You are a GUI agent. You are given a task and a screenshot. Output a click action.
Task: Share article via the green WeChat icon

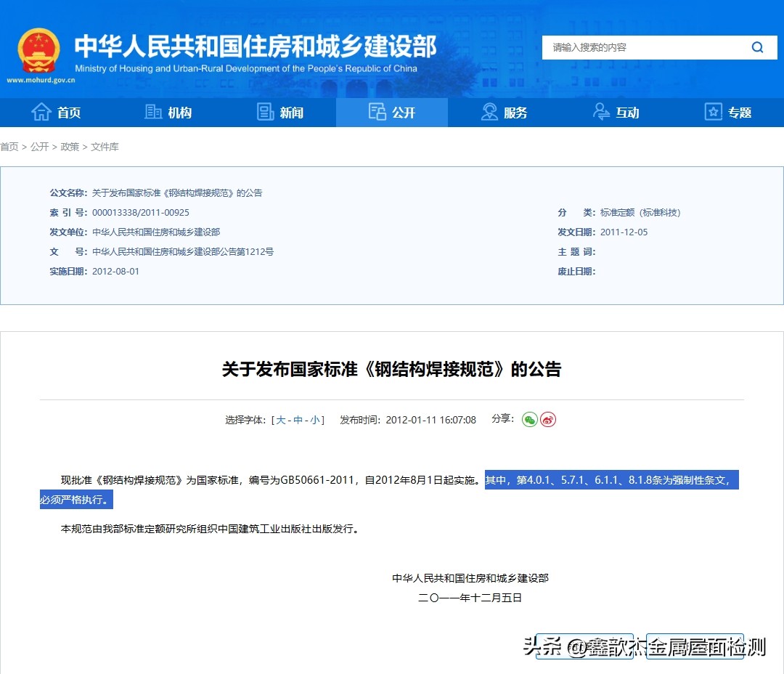[x=529, y=419]
